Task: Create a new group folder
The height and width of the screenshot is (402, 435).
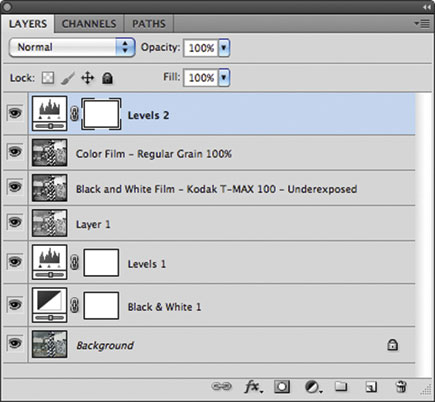Action: pyautogui.click(x=341, y=386)
